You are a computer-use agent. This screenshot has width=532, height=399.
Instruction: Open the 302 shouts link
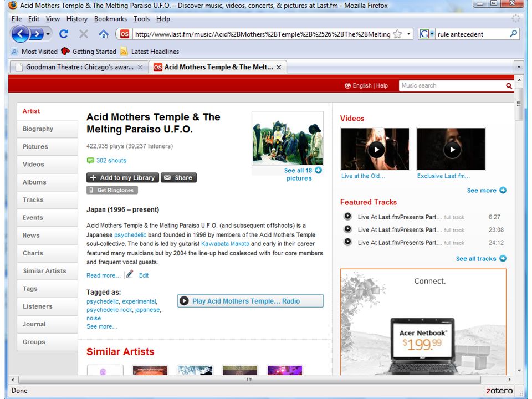[x=111, y=161]
